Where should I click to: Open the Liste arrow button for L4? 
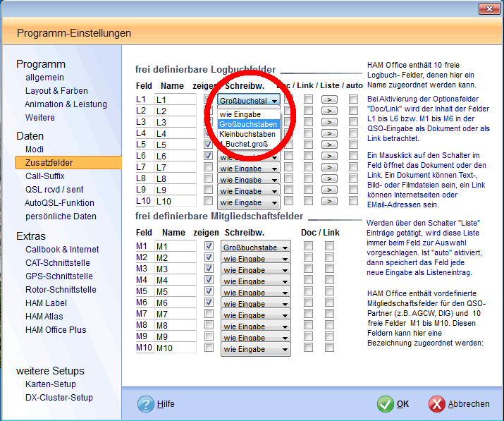coord(329,133)
